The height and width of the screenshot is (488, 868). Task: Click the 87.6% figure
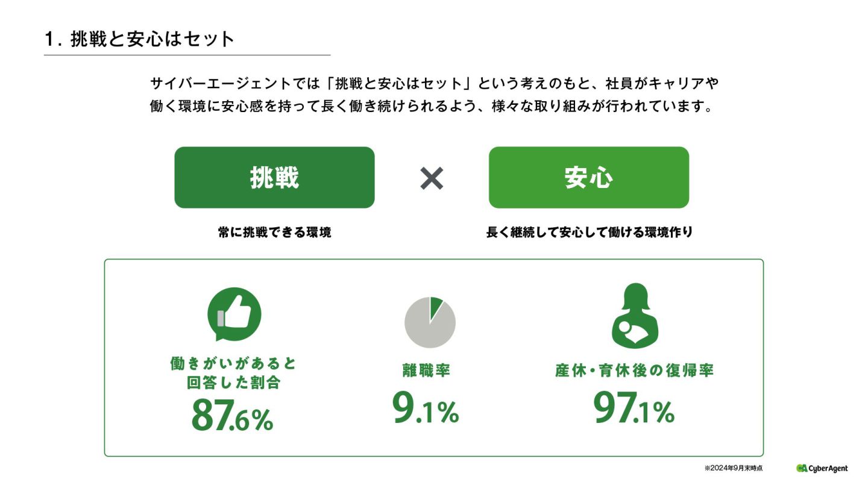pyautogui.click(x=232, y=415)
